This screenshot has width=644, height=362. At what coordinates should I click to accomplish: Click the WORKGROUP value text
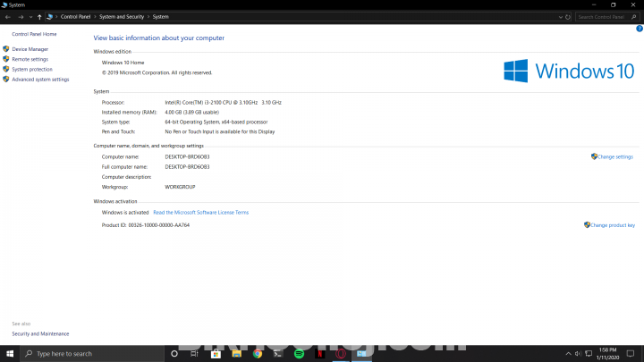point(180,187)
